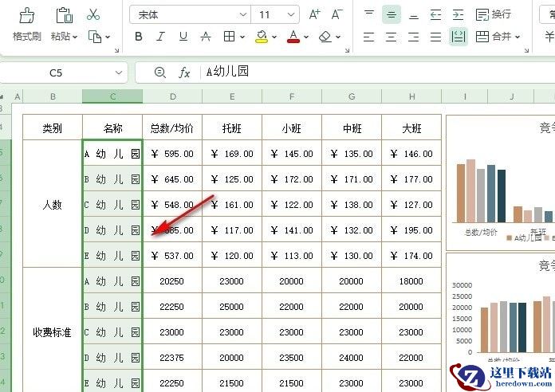
Task: Open the font size 11 dropdown
Action: coord(291,15)
